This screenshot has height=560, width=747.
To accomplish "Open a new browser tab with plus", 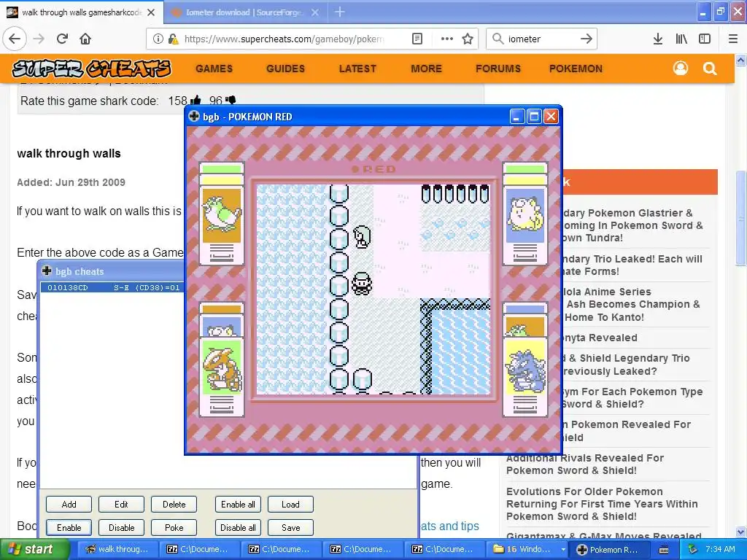I will click(x=340, y=12).
